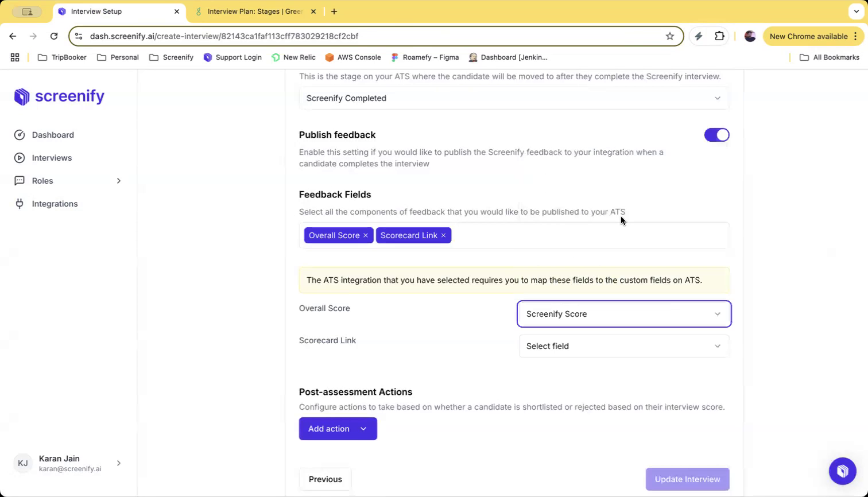The image size is (868, 497).
Task: Open the Roamefy Figma bookmark
Action: click(x=425, y=57)
